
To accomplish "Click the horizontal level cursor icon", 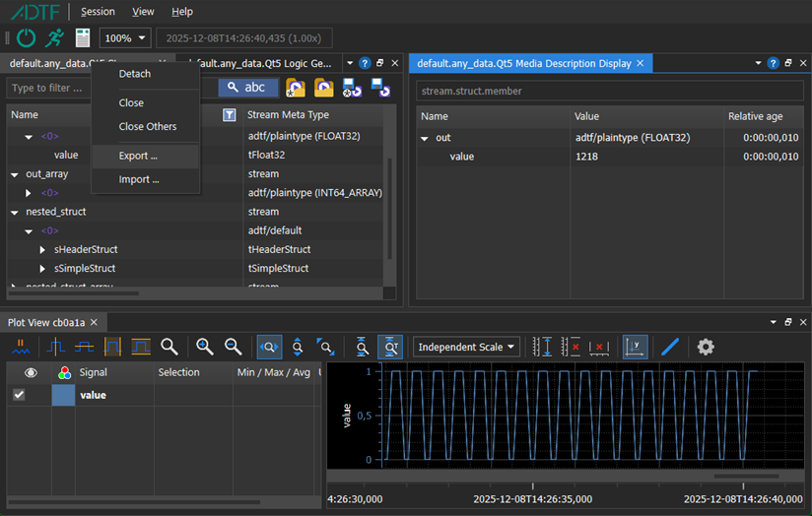I will point(84,347).
